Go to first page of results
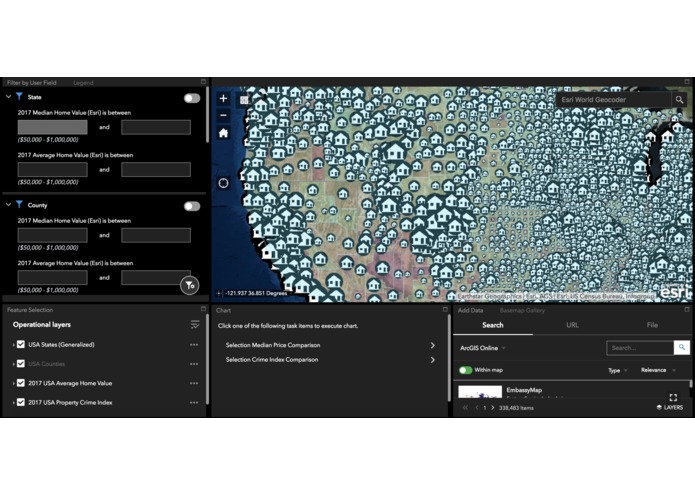This screenshot has width=695, height=494. tap(465, 408)
